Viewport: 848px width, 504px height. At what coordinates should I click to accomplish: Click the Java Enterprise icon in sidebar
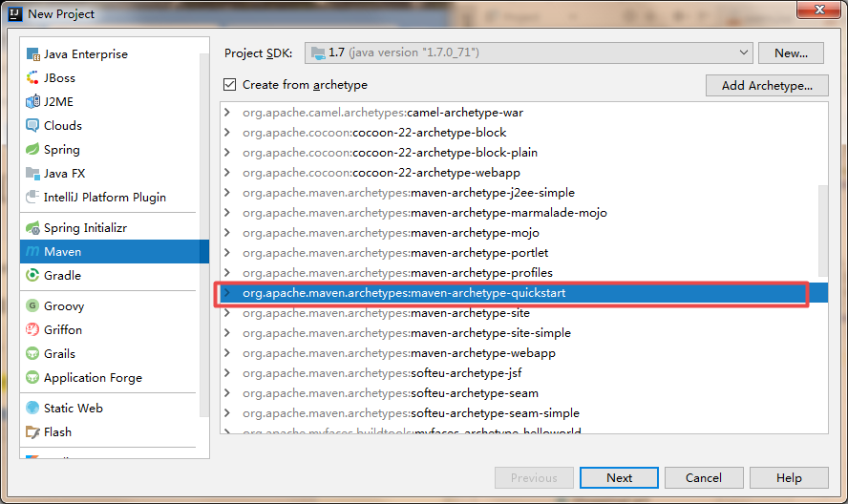(x=33, y=54)
